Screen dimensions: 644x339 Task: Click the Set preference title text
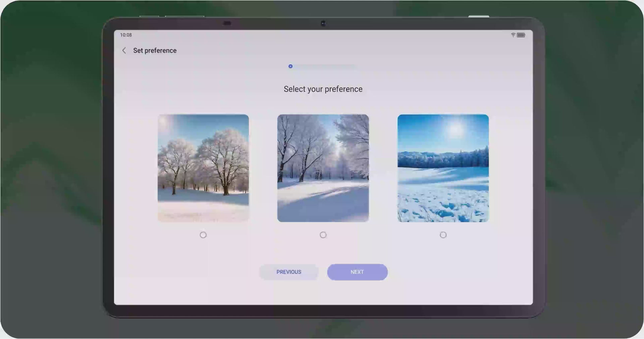click(x=155, y=50)
